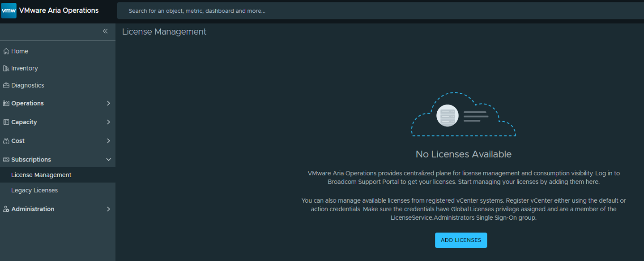
Task: Open the Operations menu label
Action: 28,103
